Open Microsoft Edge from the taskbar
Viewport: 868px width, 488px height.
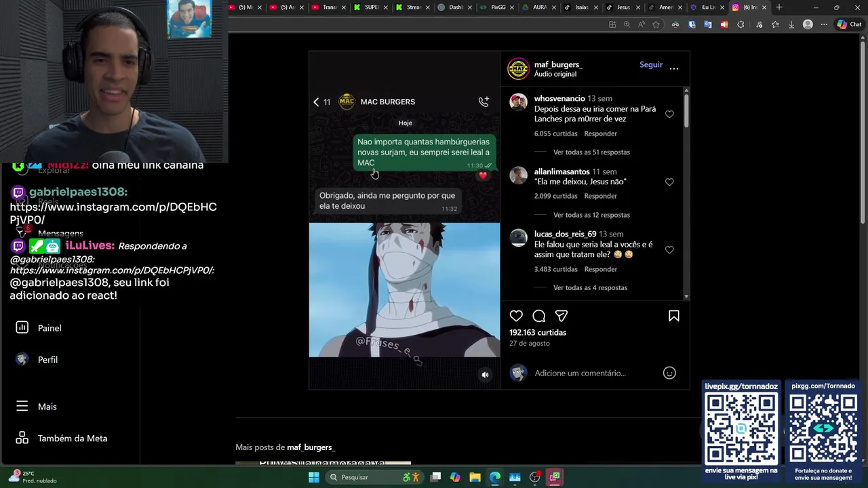coord(495,477)
